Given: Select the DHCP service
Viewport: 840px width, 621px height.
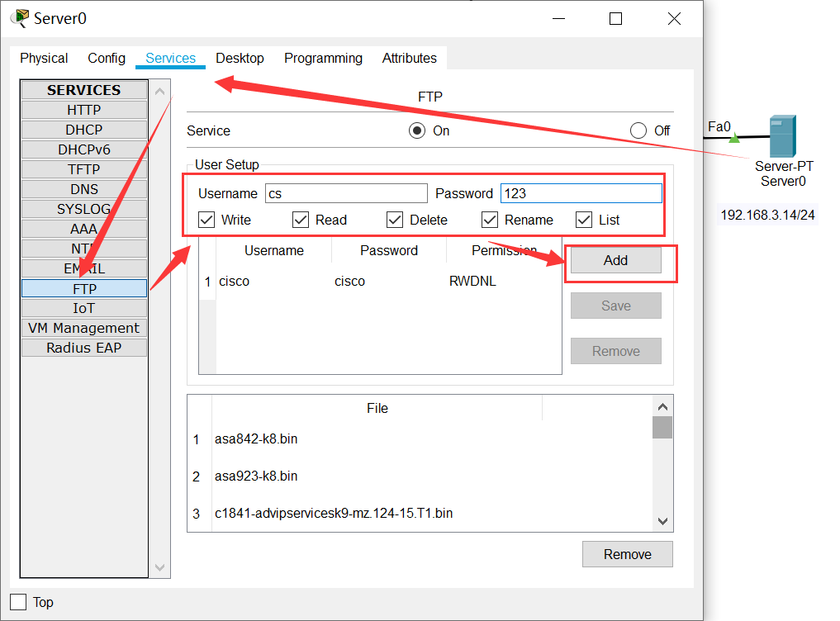Looking at the screenshot, I should [x=84, y=130].
